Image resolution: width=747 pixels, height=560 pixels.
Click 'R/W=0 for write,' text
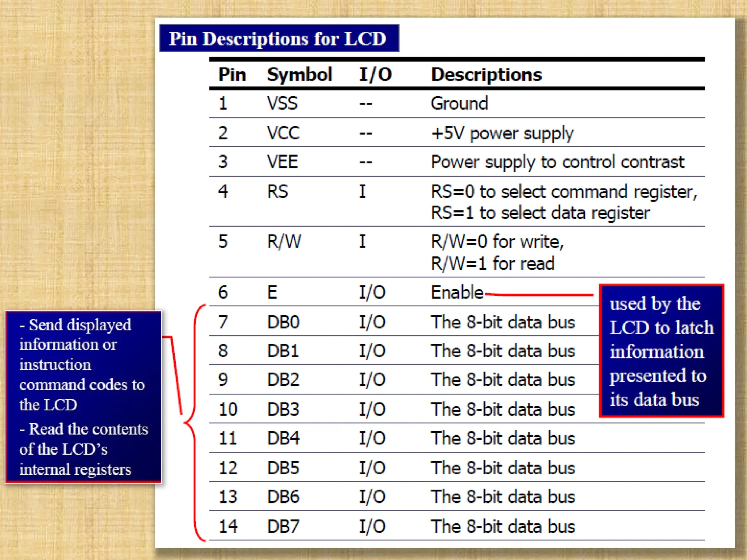coord(497,242)
